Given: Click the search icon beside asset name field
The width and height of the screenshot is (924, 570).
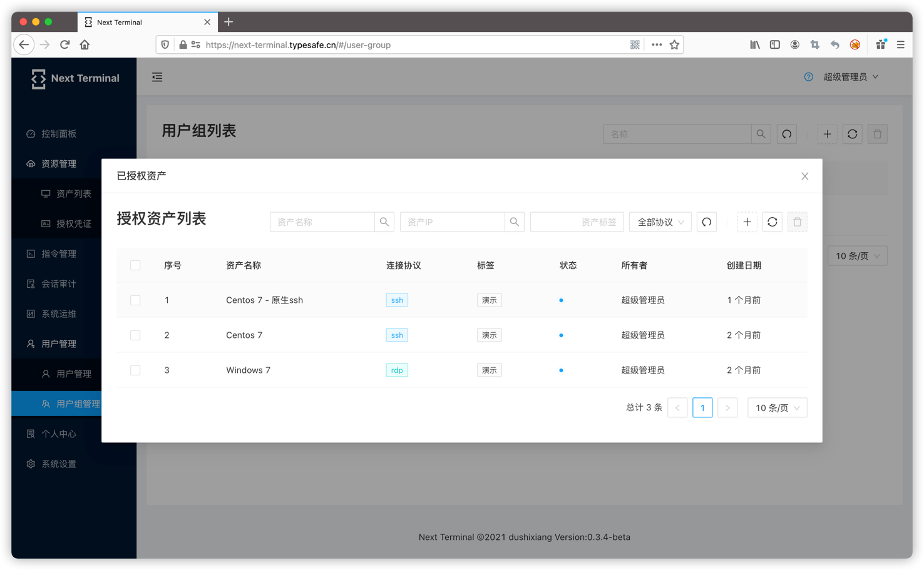Looking at the screenshot, I should [x=384, y=222].
